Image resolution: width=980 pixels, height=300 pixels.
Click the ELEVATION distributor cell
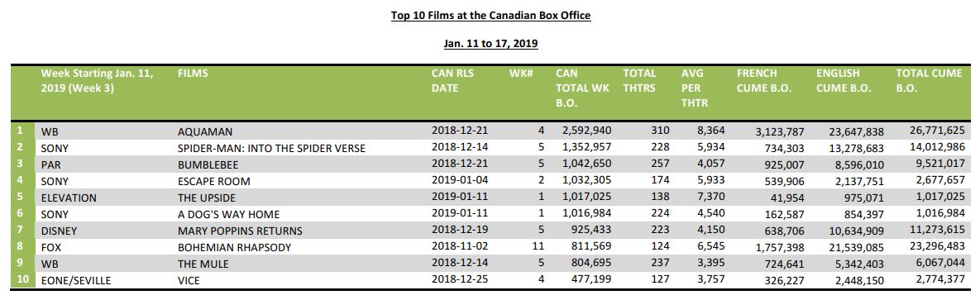[69, 198]
